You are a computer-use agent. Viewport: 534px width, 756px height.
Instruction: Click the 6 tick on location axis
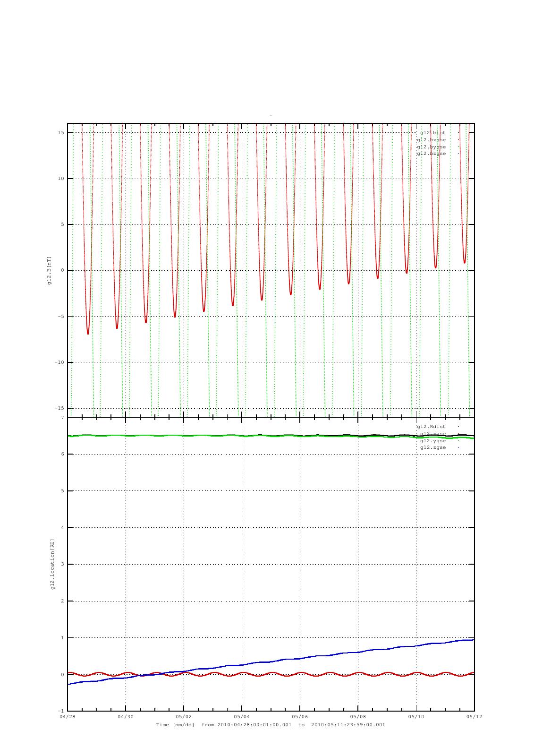62,454
